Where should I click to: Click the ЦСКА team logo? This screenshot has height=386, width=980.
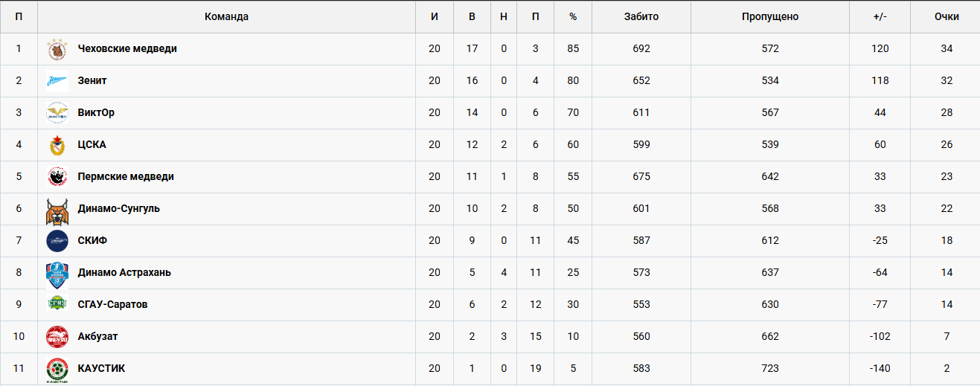coord(57,145)
